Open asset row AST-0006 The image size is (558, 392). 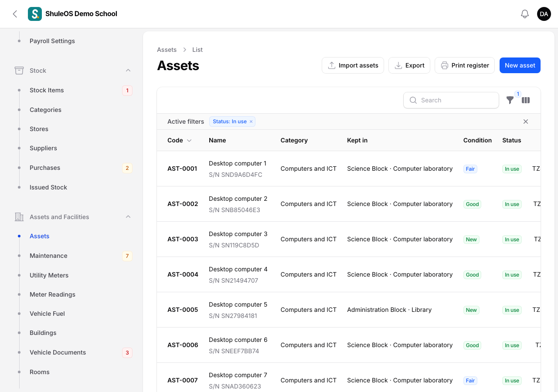pos(349,345)
